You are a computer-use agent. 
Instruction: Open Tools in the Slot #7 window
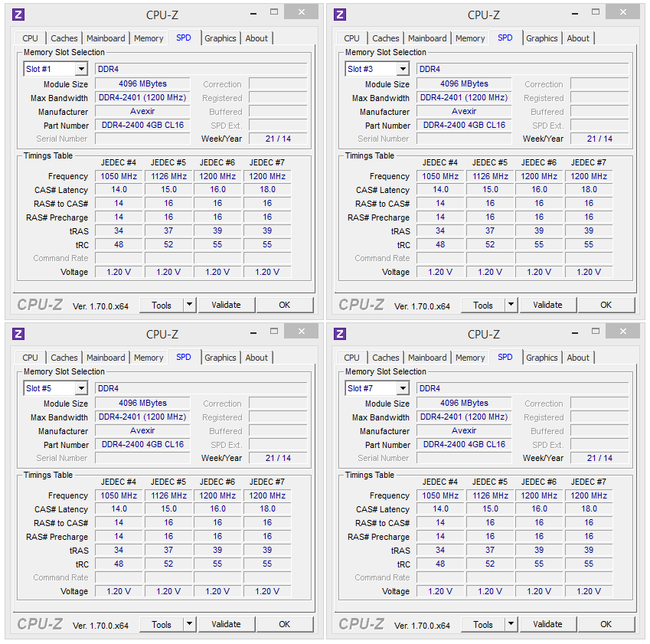483,624
